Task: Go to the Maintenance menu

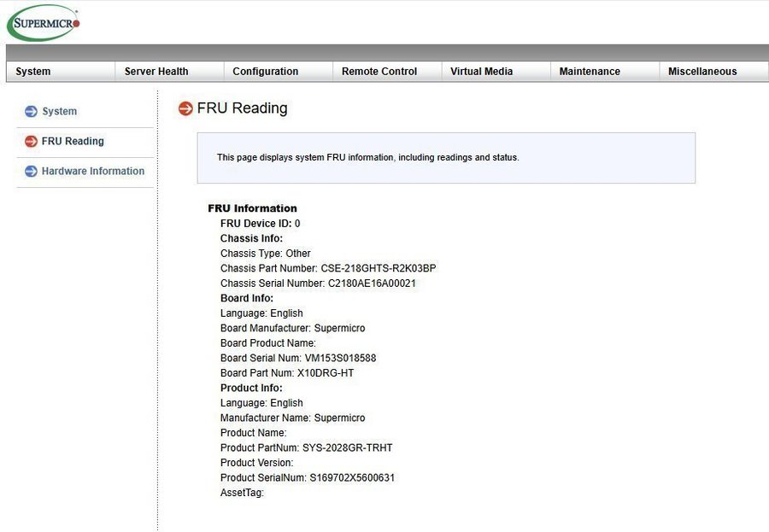Action: (x=590, y=72)
